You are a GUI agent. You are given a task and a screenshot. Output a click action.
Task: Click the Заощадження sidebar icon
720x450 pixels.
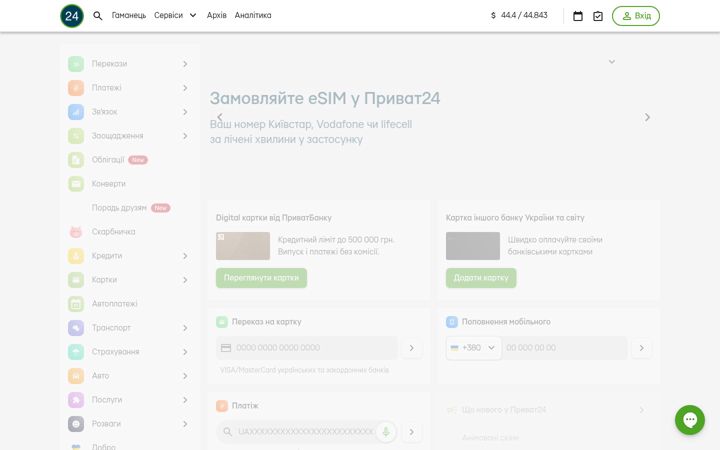point(76,136)
